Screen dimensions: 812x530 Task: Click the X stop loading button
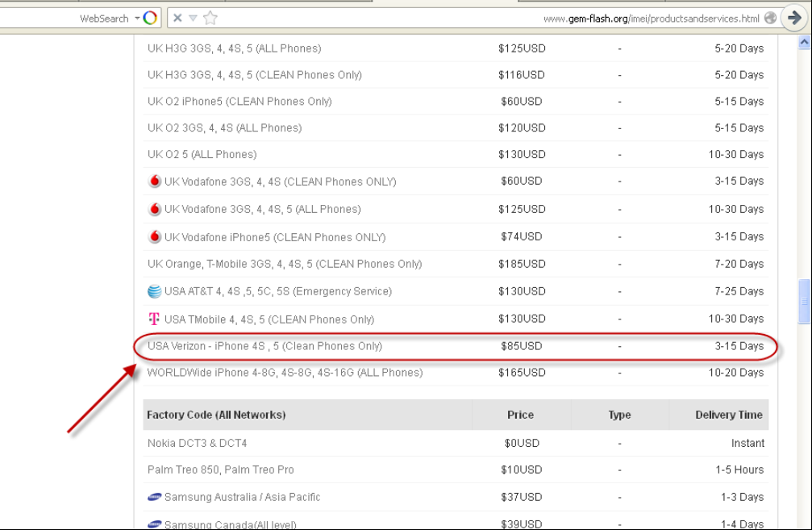click(x=177, y=18)
